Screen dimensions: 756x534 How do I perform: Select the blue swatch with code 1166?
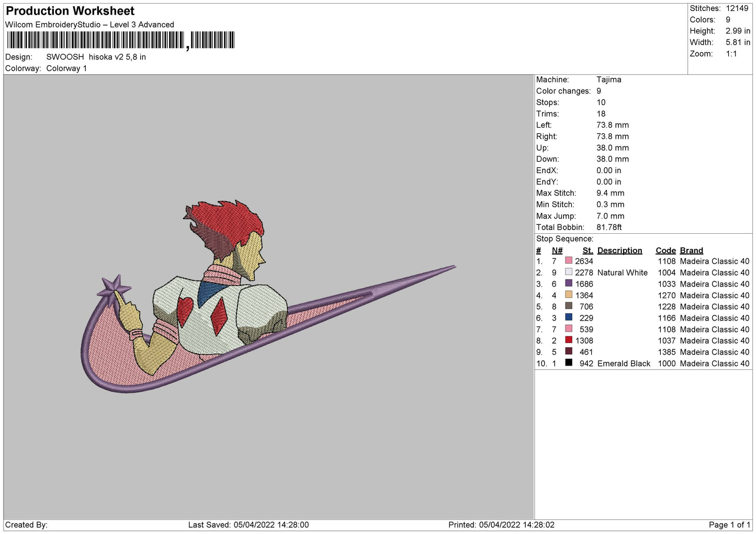point(569,317)
